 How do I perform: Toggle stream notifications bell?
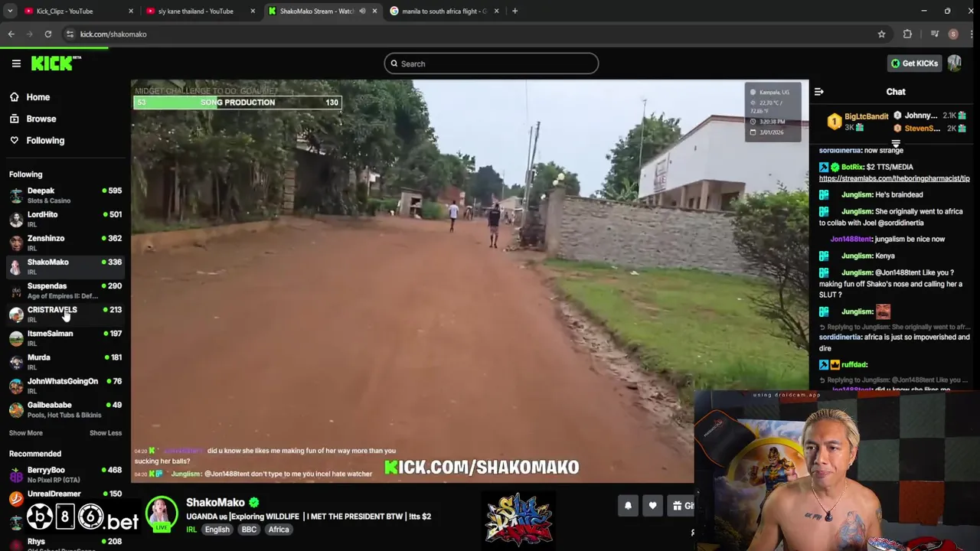(628, 505)
